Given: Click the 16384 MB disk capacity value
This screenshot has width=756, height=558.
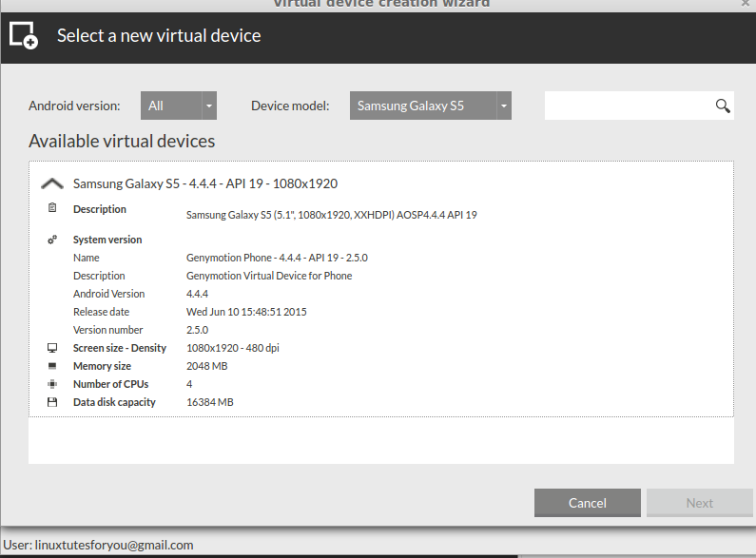Looking at the screenshot, I should (x=210, y=402).
